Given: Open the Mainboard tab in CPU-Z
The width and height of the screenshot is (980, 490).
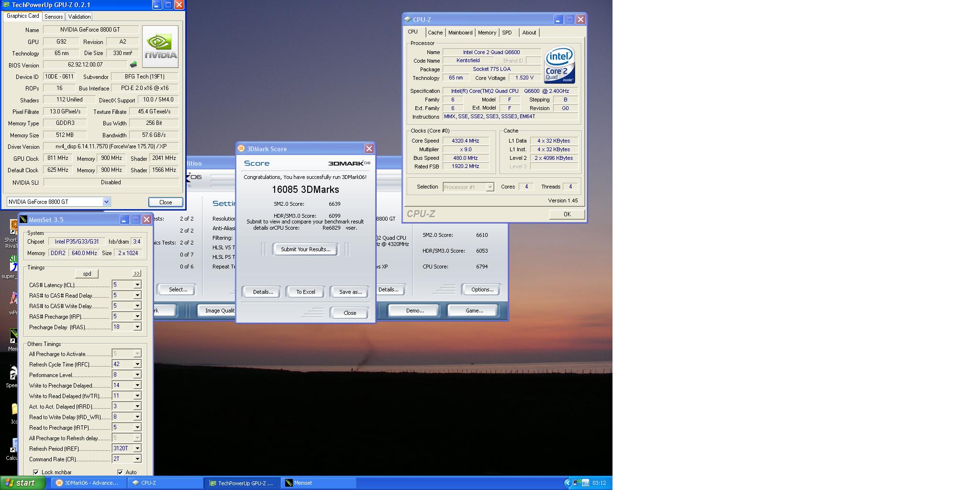Looking at the screenshot, I should click(460, 33).
